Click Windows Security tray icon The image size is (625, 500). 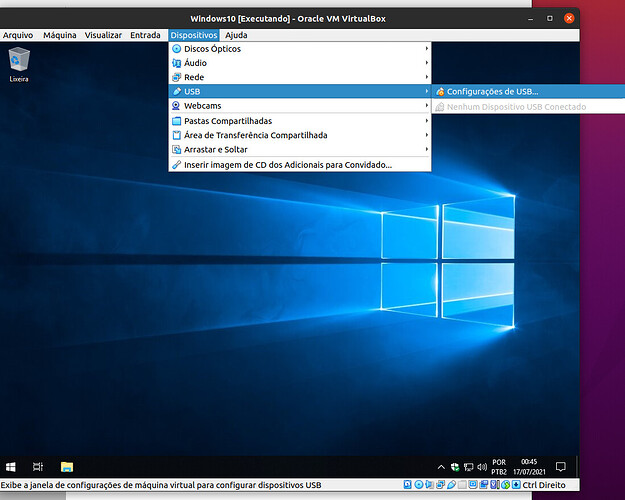pyautogui.click(x=455, y=467)
